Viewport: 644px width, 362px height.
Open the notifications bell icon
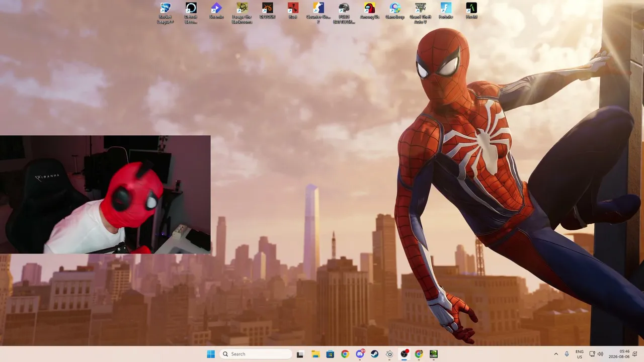coord(636,354)
